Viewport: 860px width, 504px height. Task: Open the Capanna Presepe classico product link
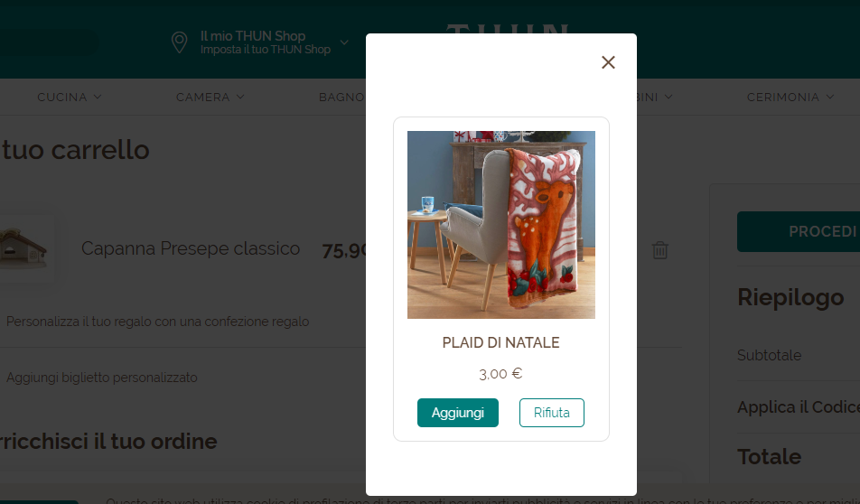point(191,248)
